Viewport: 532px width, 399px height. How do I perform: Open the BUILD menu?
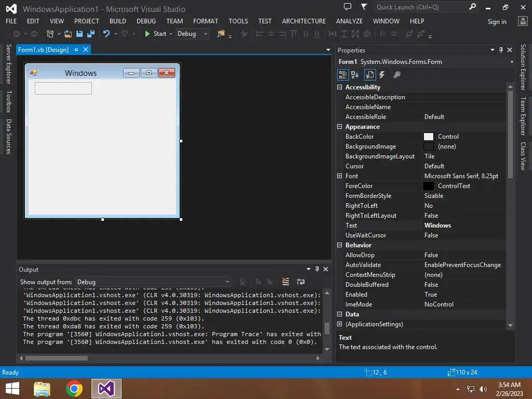(118, 21)
